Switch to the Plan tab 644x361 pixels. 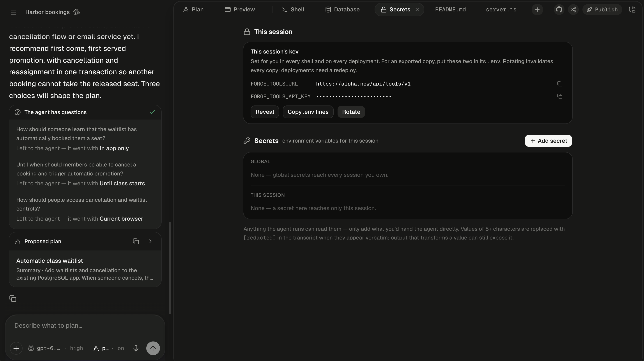point(193,9)
